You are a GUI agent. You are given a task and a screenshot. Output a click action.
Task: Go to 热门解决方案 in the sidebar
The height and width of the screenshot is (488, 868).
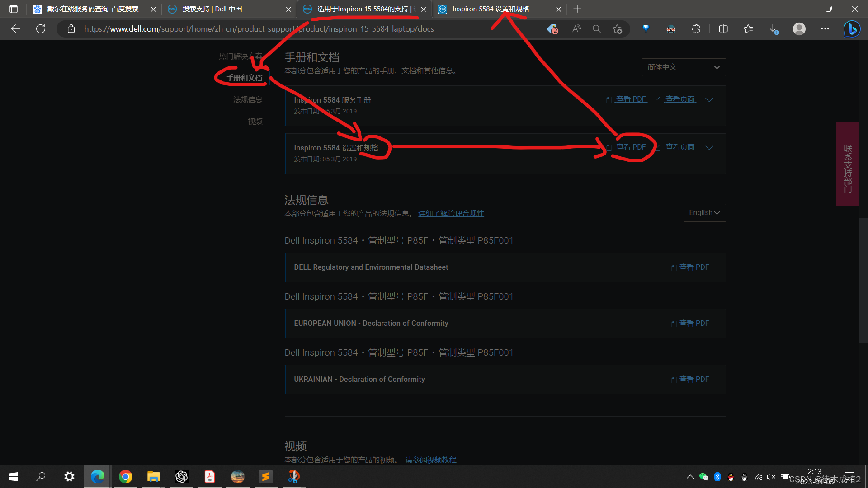point(241,56)
